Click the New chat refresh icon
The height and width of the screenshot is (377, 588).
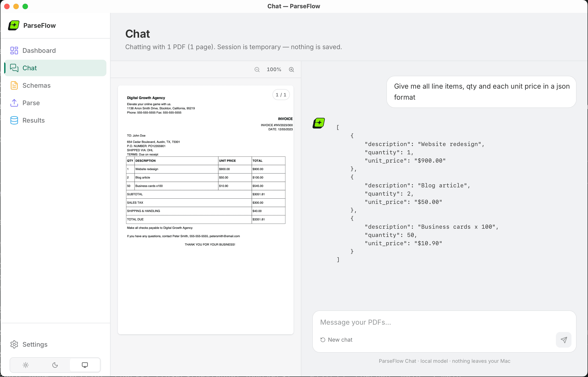(x=323, y=340)
